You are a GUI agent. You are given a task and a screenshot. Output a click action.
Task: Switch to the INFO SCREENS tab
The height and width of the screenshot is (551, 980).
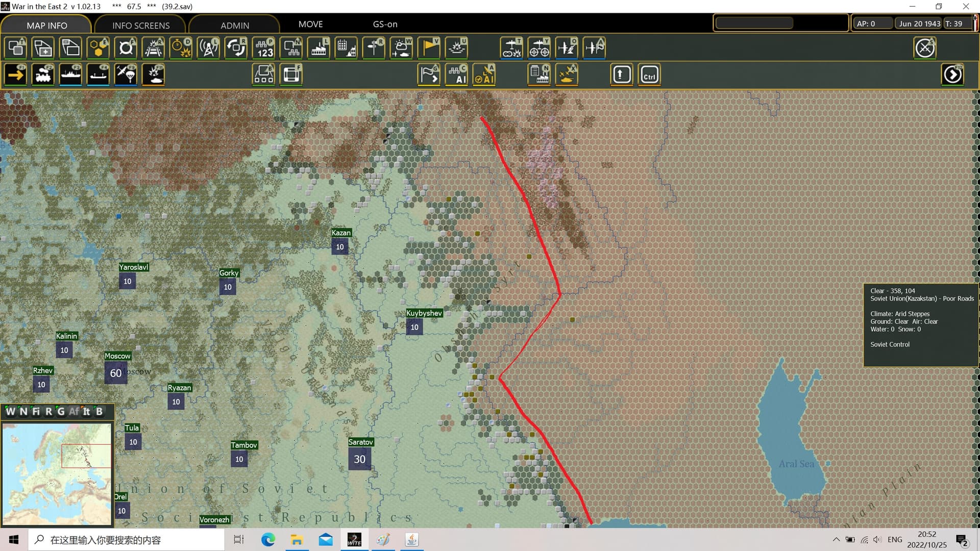(141, 25)
